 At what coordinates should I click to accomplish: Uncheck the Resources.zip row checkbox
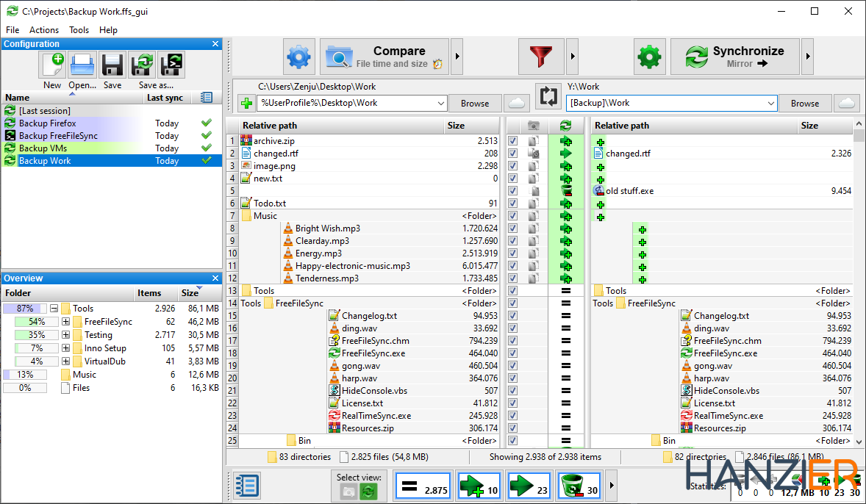[x=513, y=428]
